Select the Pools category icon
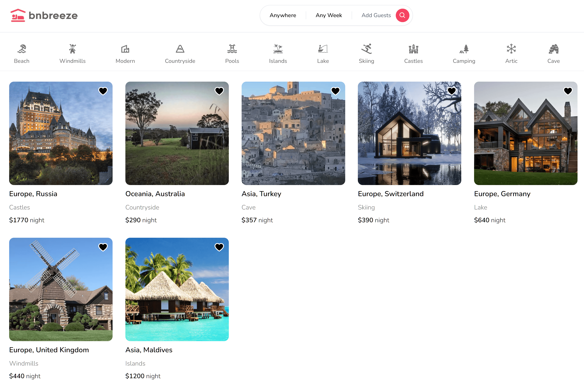The height and width of the screenshot is (392, 584). click(x=232, y=49)
